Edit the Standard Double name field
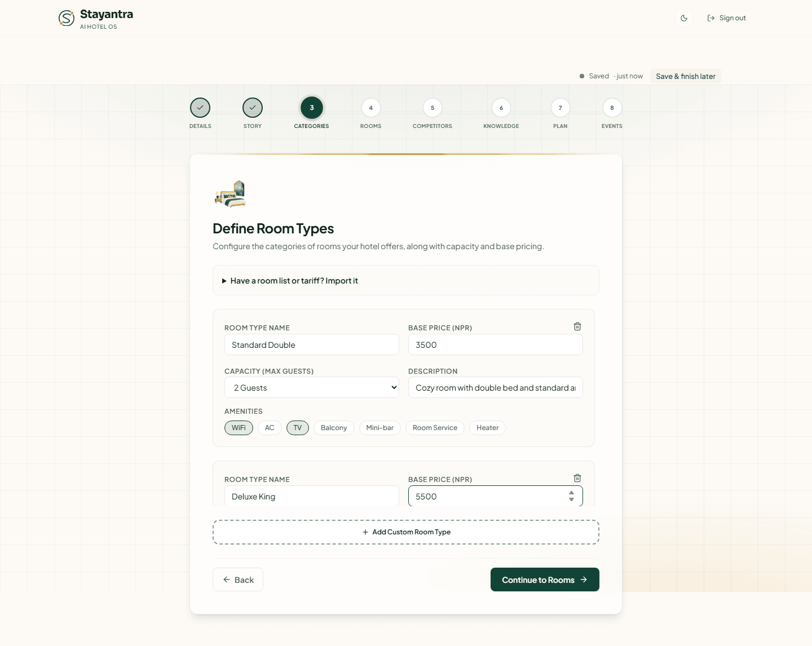 [312, 344]
